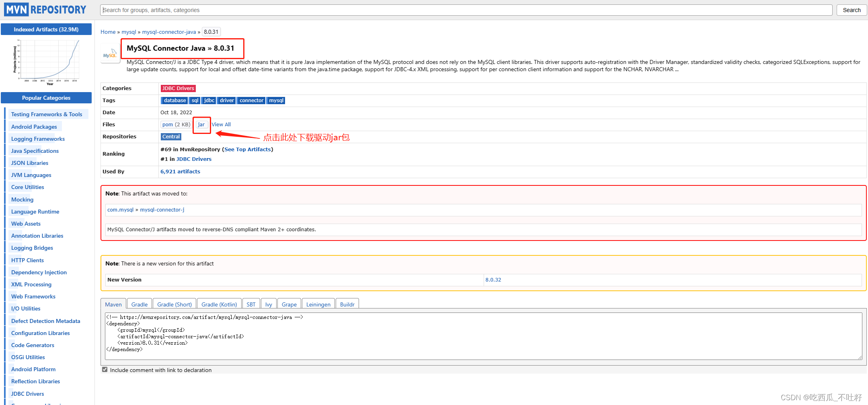The height and width of the screenshot is (405, 868).
Task: Open See Top Artifacts link
Action: [x=248, y=149]
